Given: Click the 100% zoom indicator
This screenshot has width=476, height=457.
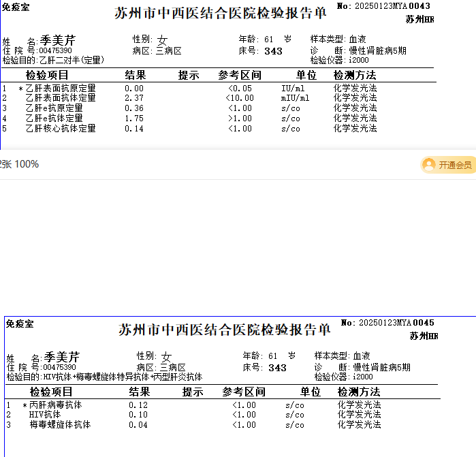Looking at the screenshot, I should click(x=27, y=164).
